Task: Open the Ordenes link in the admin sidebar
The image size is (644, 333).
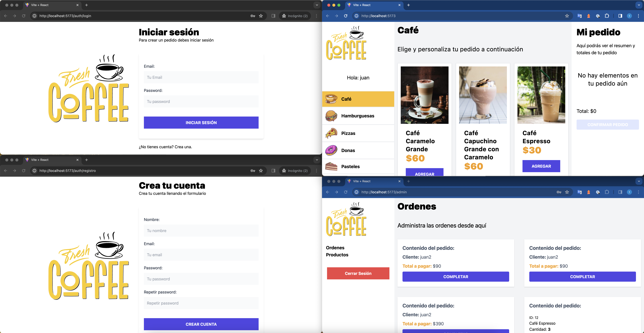Action: (335, 248)
